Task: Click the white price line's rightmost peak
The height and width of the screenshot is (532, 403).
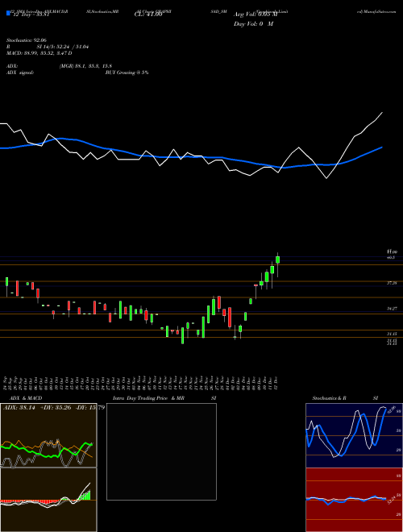Action: [x=383, y=112]
